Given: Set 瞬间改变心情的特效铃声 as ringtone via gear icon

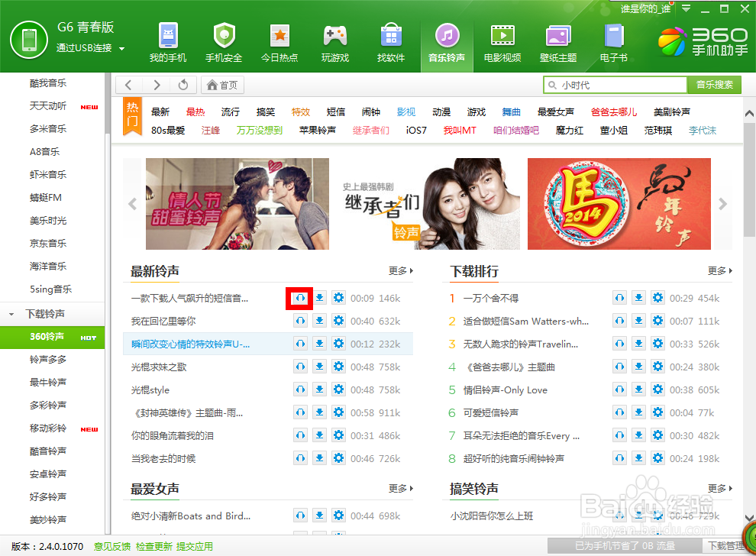Looking at the screenshot, I should [338, 344].
